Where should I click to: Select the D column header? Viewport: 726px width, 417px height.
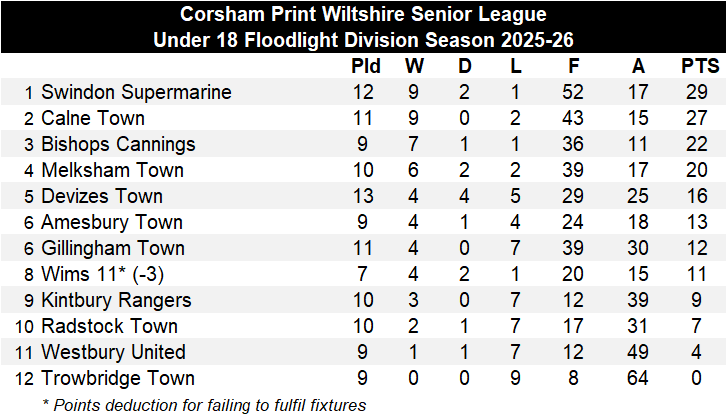pos(464,67)
